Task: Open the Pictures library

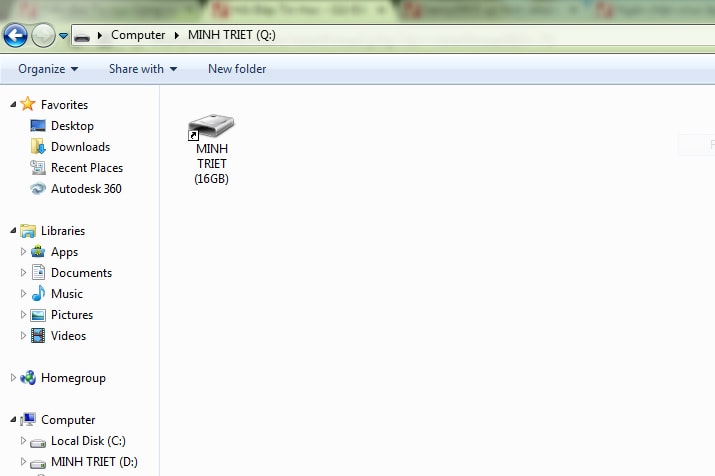Action: pyautogui.click(x=72, y=315)
